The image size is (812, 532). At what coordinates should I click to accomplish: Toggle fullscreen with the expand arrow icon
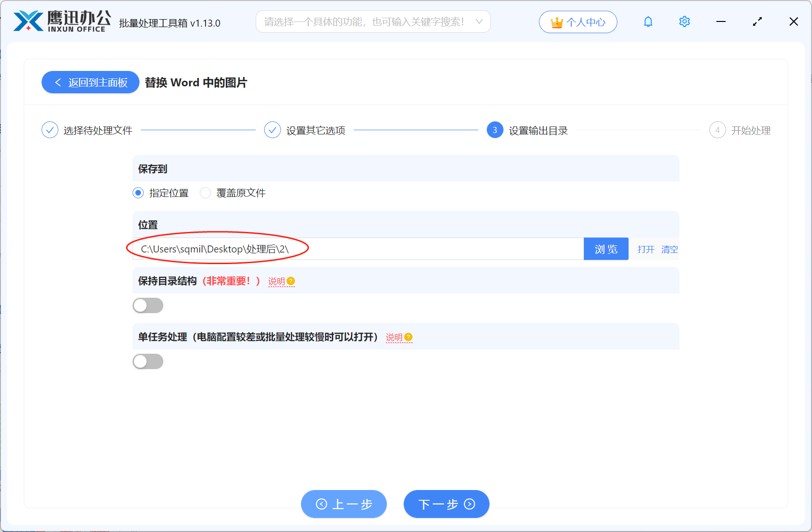(x=757, y=21)
